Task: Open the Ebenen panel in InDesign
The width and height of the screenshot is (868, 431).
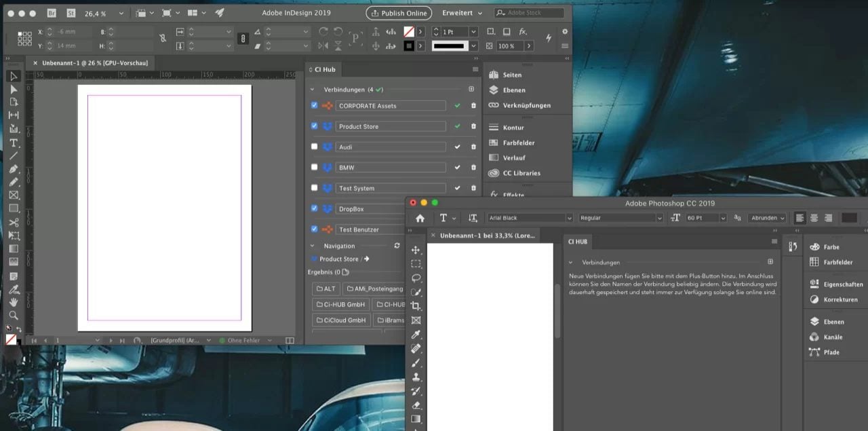Action: point(513,90)
